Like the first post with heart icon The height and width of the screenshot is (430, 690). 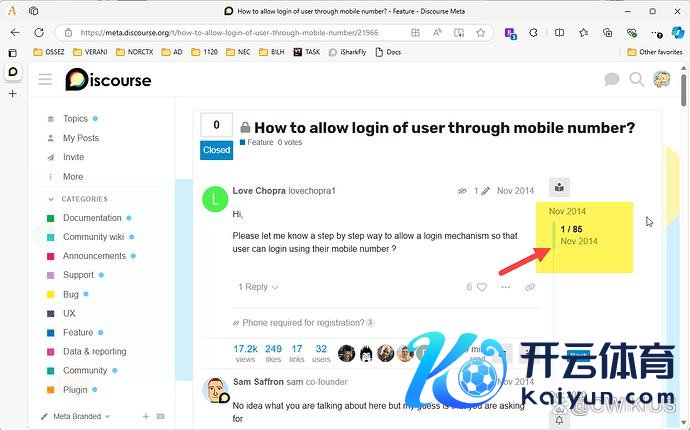(481, 287)
